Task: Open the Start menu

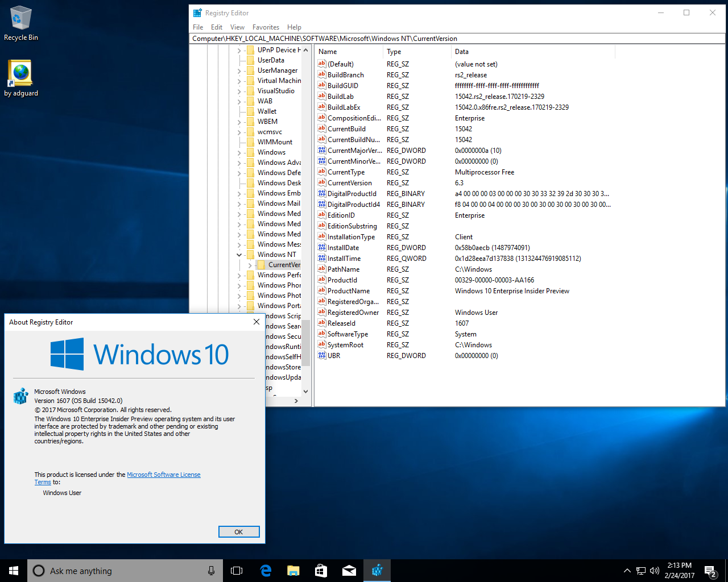Action: 14,571
